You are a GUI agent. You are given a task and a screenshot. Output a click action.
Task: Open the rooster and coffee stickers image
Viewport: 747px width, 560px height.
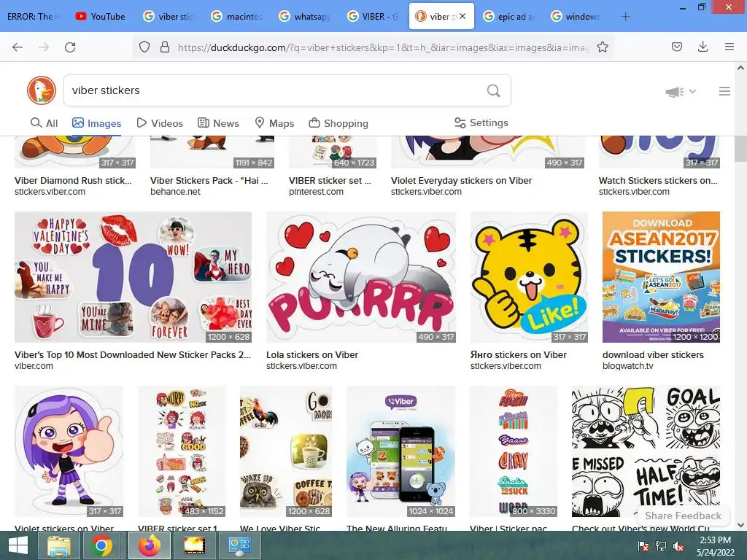coord(286,451)
